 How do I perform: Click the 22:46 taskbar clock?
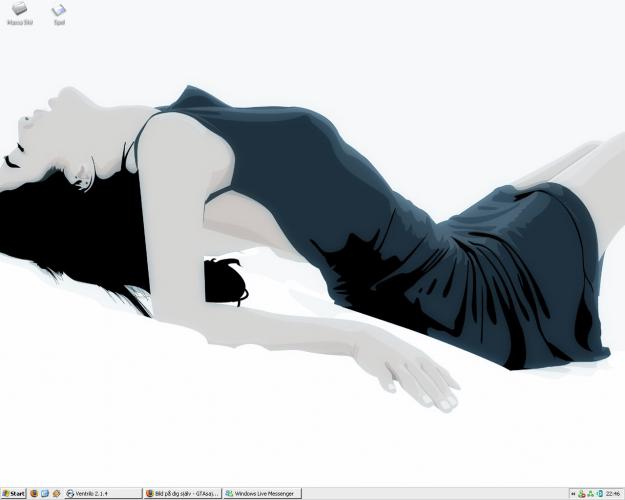pyautogui.click(x=612, y=494)
